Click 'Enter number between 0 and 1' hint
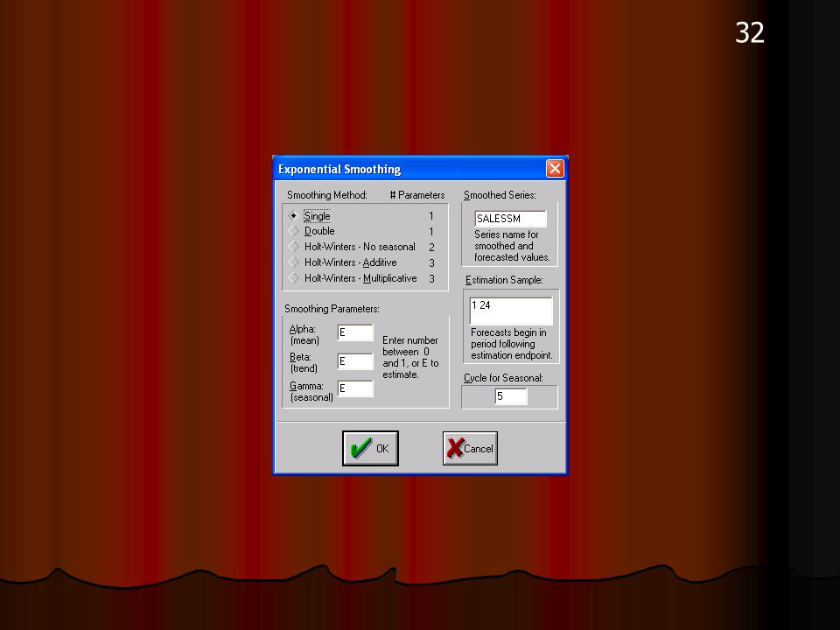This screenshot has height=630, width=840. coord(410,357)
